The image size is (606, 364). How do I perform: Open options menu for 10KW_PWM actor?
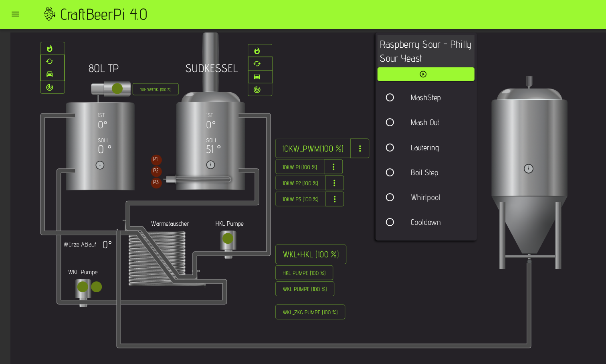tap(360, 148)
